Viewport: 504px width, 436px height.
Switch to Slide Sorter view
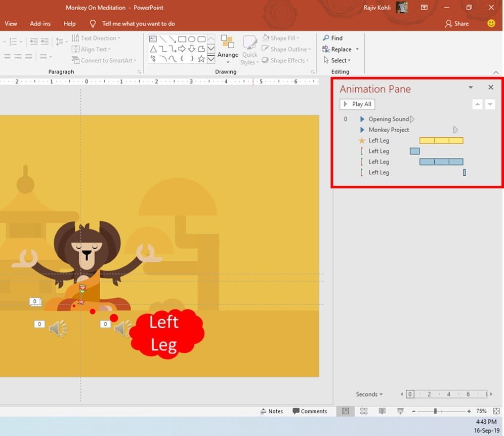pyautogui.click(x=364, y=411)
